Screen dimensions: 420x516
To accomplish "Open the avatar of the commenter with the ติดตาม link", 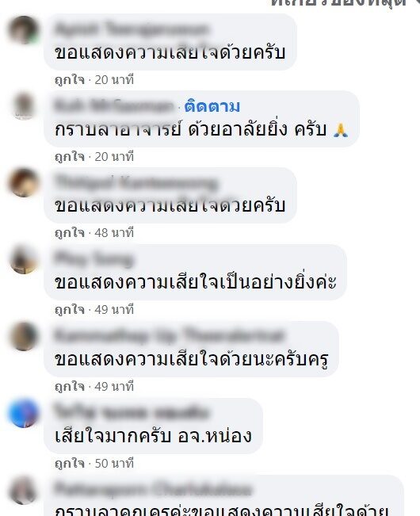I will pos(23,105).
